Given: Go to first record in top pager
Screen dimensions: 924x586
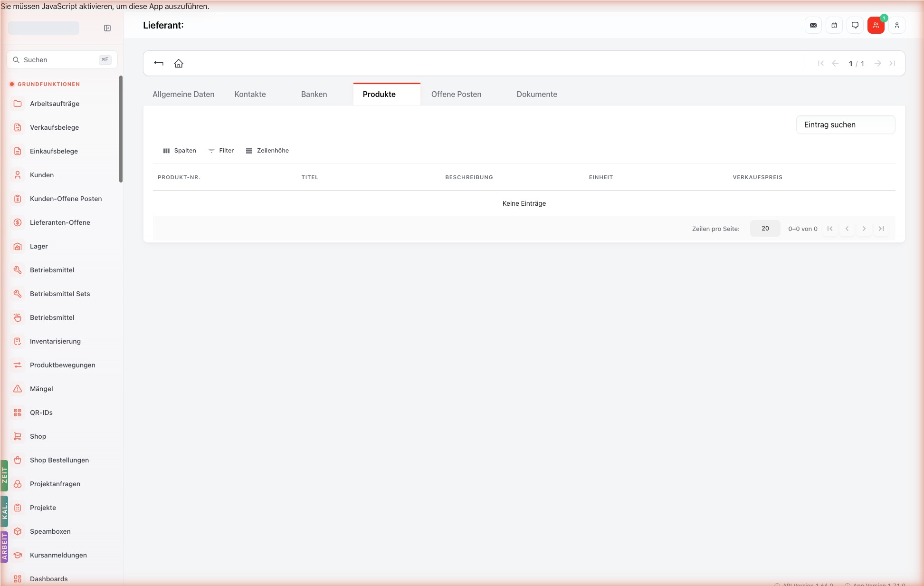Looking at the screenshot, I should click(x=821, y=63).
